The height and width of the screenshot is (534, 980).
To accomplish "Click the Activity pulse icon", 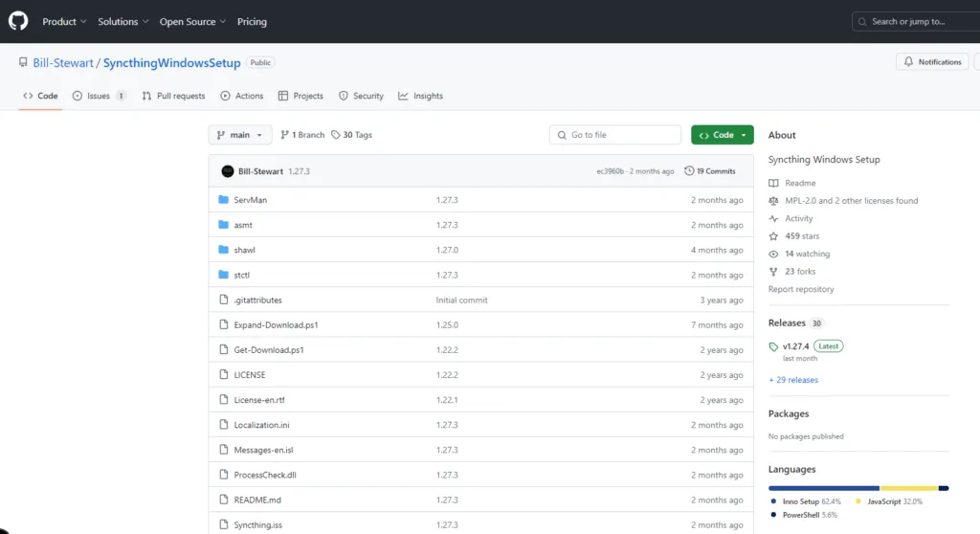I will coord(773,218).
